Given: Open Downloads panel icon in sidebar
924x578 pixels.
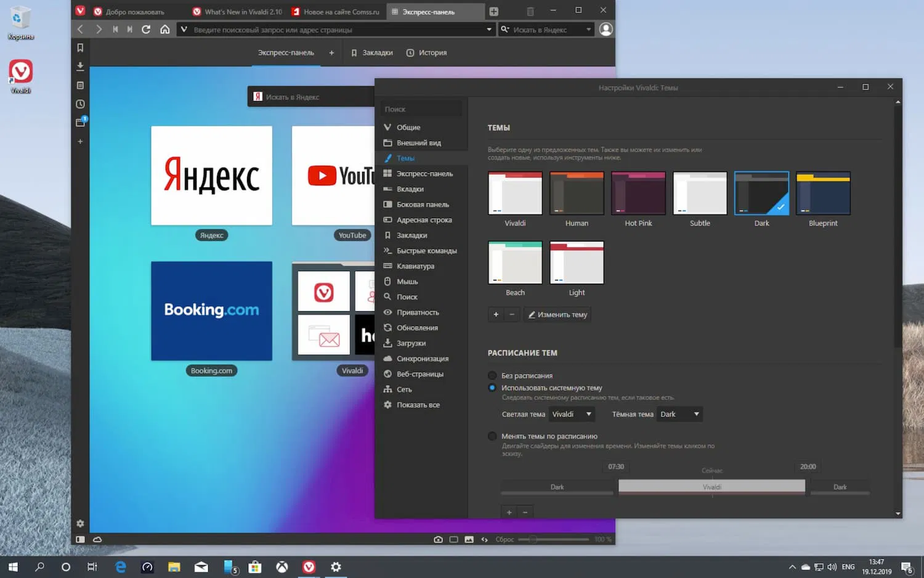Looking at the screenshot, I should coord(80,66).
